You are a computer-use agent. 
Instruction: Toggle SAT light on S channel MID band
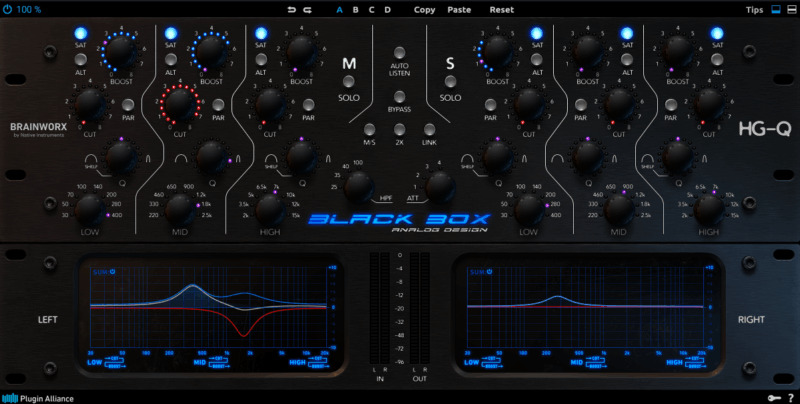pyautogui.click(x=627, y=33)
